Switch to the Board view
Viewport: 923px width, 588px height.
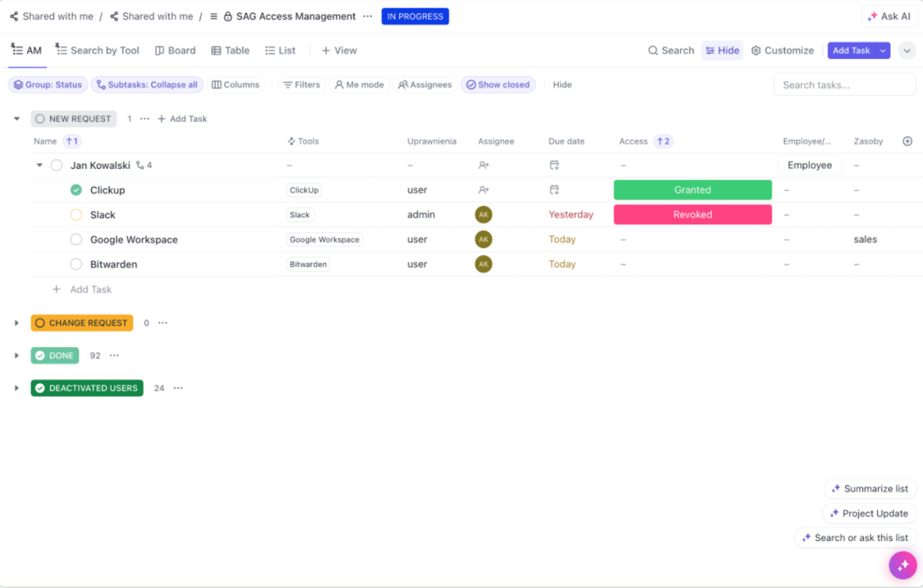pyautogui.click(x=175, y=50)
